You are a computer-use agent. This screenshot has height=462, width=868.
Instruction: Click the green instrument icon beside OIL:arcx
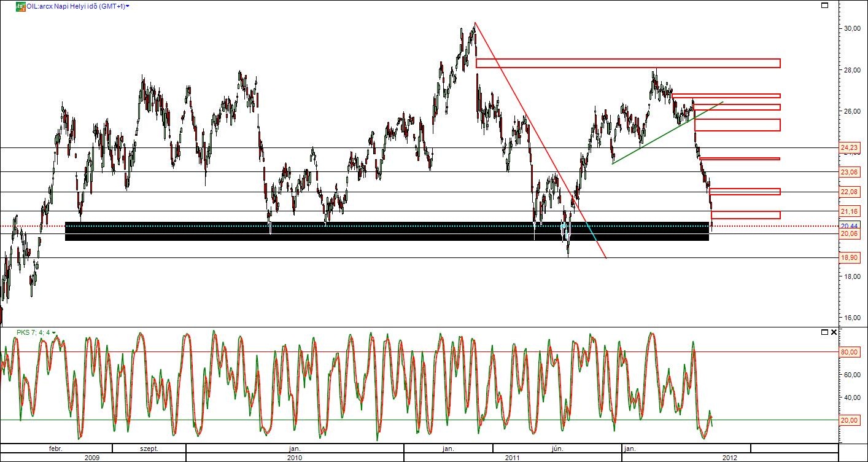pyautogui.click(x=20, y=6)
